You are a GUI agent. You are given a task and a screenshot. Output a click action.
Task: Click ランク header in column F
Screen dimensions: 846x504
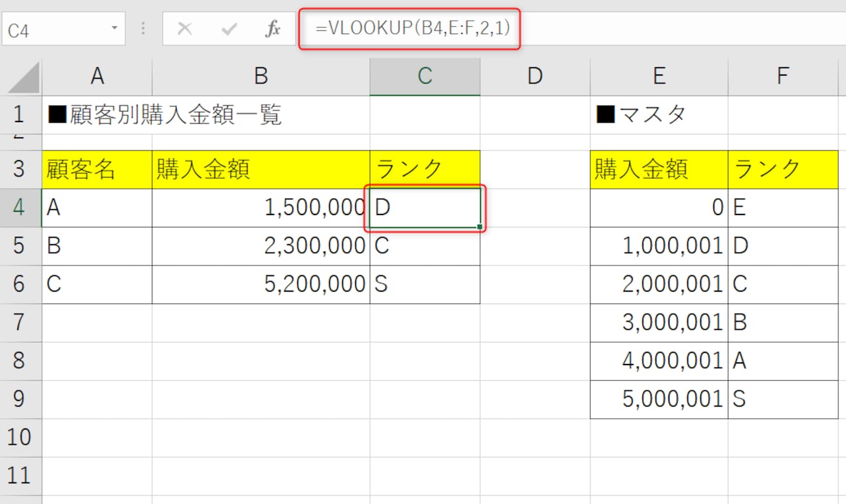pos(783,169)
